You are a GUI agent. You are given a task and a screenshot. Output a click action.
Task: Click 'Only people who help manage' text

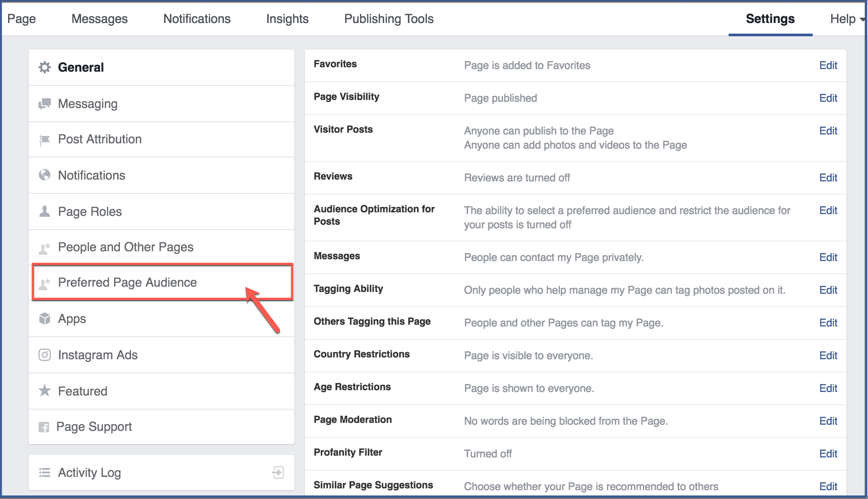pos(624,290)
